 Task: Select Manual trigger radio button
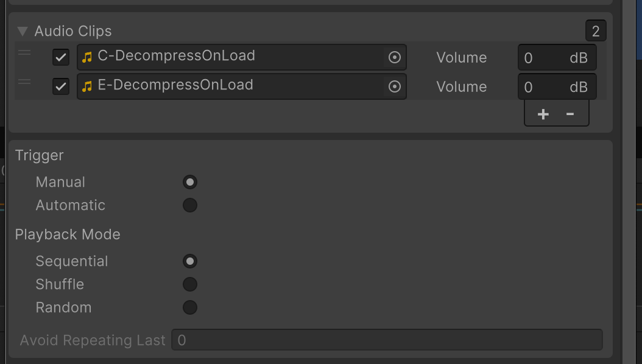pos(190,182)
